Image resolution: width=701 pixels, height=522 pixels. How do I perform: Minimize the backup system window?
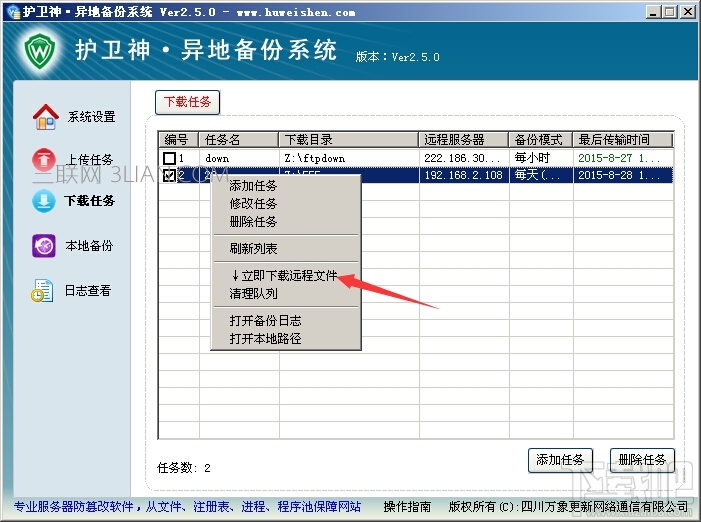(x=653, y=12)
